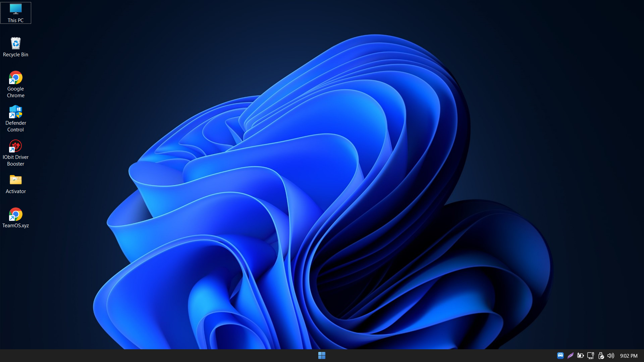This screenshot has height=362, width=644.
Task: Select the Google Chrome shortcut icon
Action: click(15, 78)
